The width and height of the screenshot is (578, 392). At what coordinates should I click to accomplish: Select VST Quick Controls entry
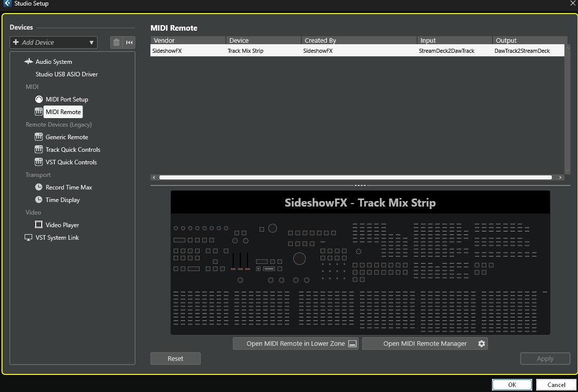71,162
